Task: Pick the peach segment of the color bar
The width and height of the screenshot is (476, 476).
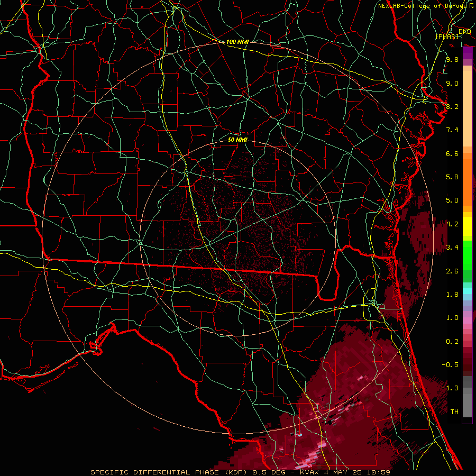Action: coord(467,109)
